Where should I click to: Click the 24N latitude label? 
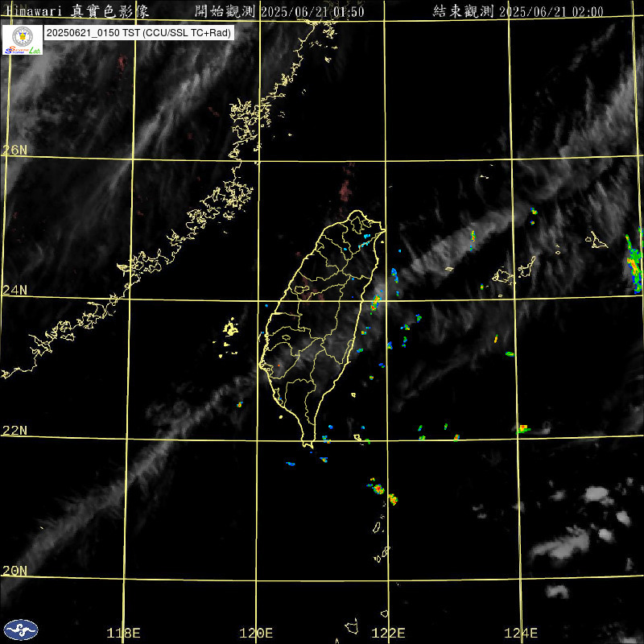click(14, 291)
